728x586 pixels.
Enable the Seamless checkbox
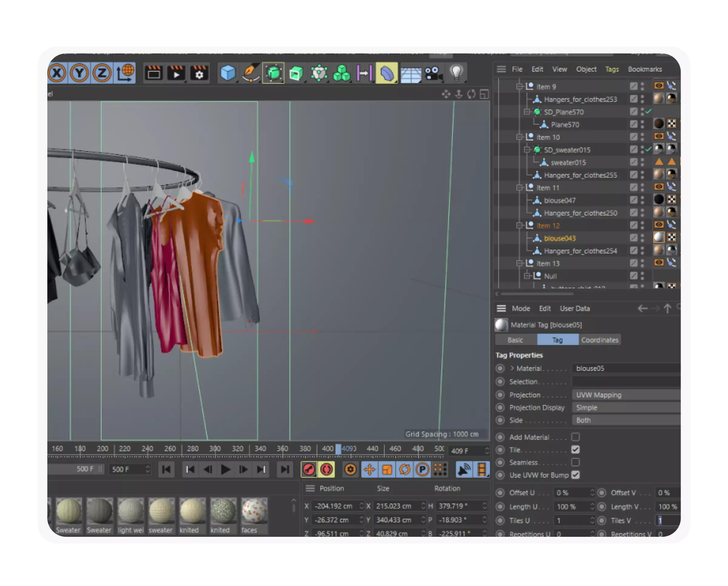pos(575,462)
